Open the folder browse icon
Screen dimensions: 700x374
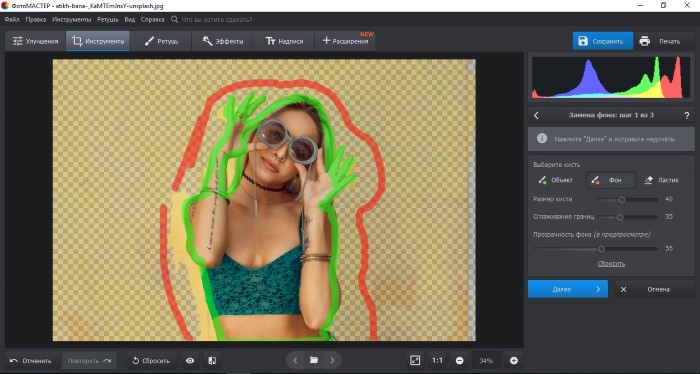(314, 360)
